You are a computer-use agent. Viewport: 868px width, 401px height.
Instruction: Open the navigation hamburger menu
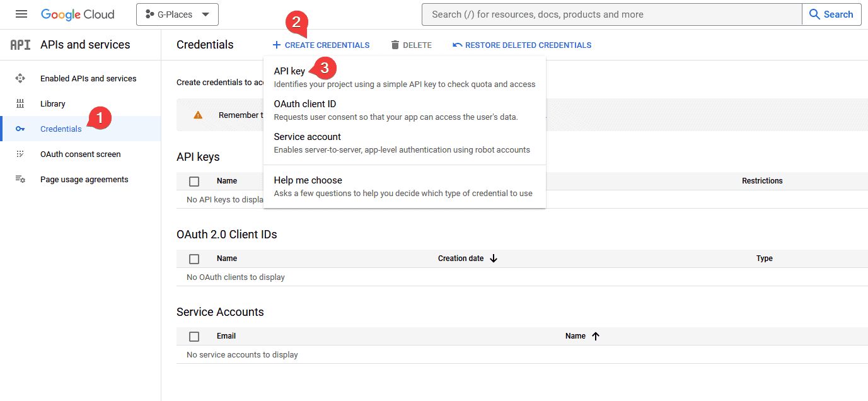tap(21, 14)
